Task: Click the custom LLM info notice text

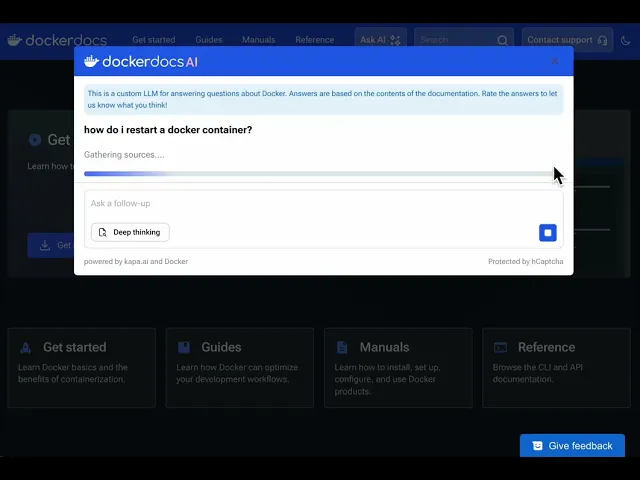Action: [322, 99]
